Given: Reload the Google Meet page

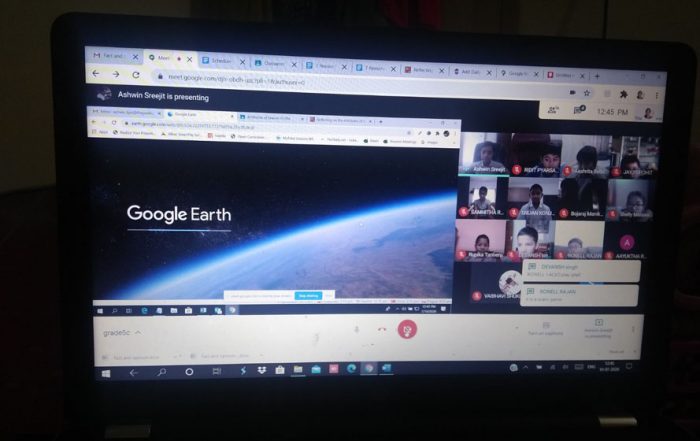Looking at the screenshot, I should point(136,75).
